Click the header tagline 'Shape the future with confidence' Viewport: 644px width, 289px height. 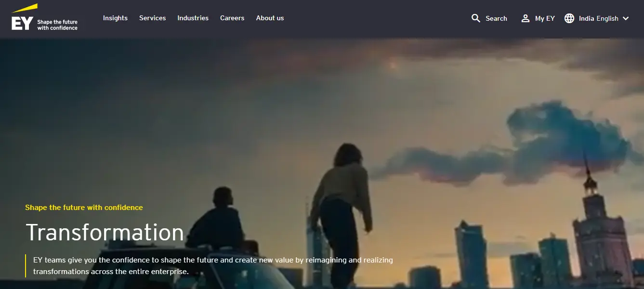click(x=57, y=25)
